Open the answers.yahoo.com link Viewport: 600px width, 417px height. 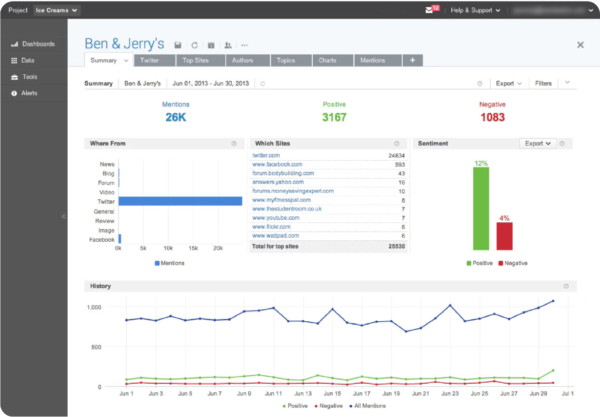278,182
